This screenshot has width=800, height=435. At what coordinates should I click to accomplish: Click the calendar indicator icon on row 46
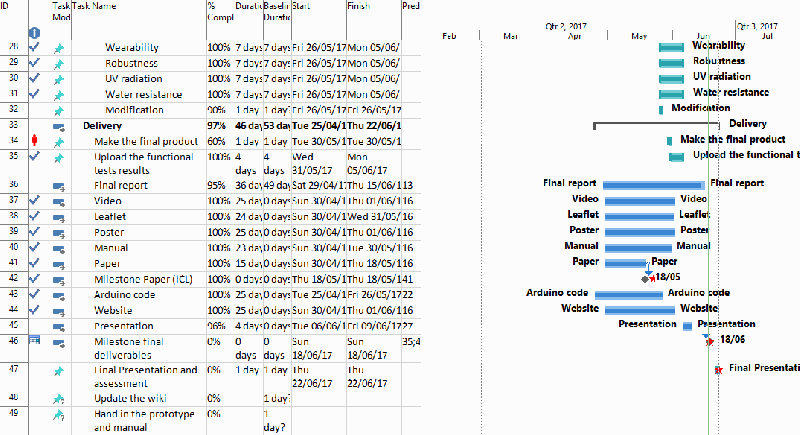click(36, 340)
